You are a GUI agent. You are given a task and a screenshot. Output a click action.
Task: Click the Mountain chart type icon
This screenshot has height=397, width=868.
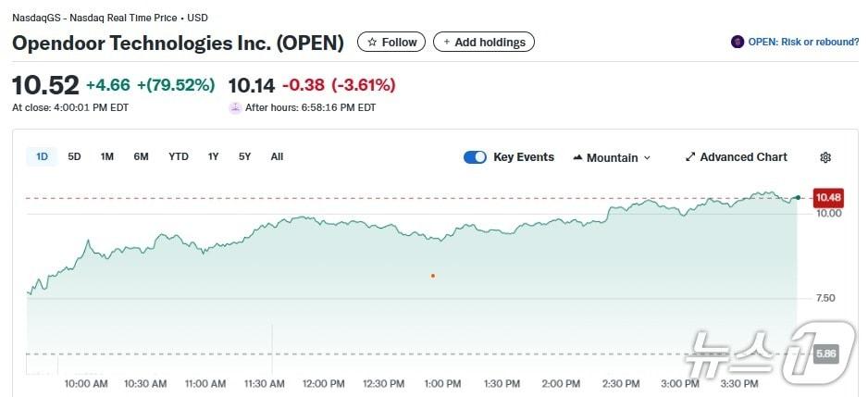pos(578,157)
